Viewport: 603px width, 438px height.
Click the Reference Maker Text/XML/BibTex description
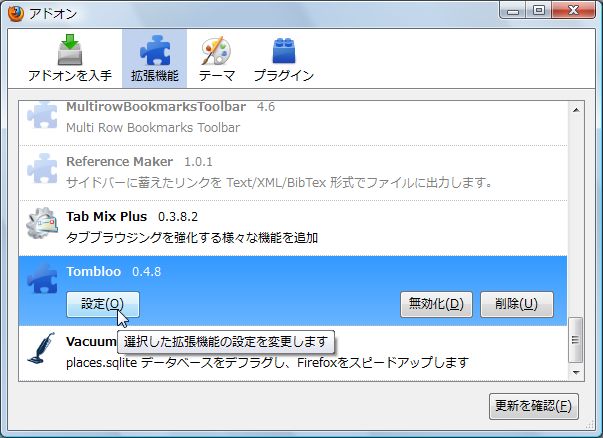pos(279,182)
